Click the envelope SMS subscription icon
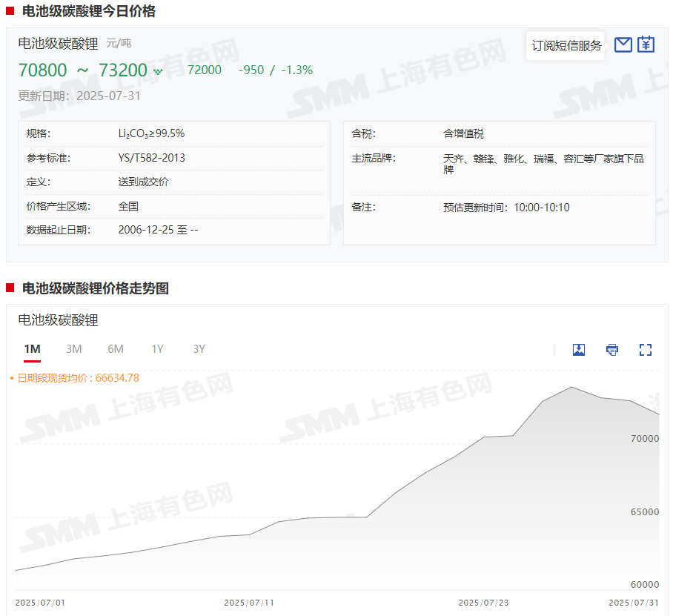The width and height of the screenshot is (673, 616). tap(623, 44)
